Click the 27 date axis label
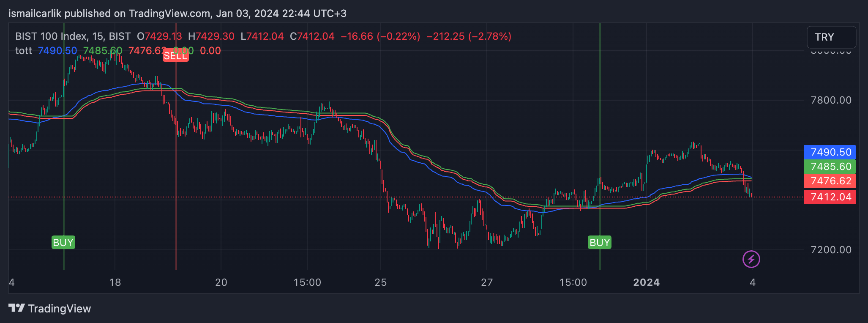The height and width of the screenshot is (323, 868). pyautogui.click(x=487, y=282)
